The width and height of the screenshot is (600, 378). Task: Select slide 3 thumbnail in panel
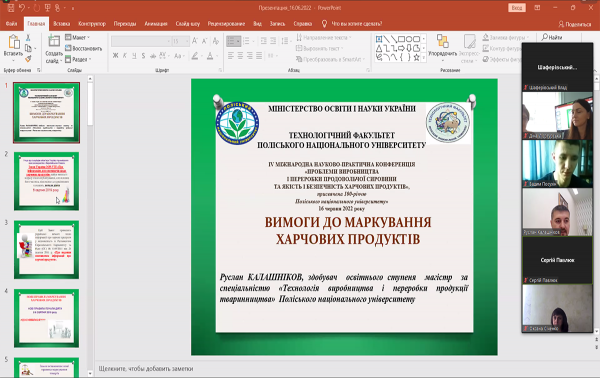[x=46, y=249]
